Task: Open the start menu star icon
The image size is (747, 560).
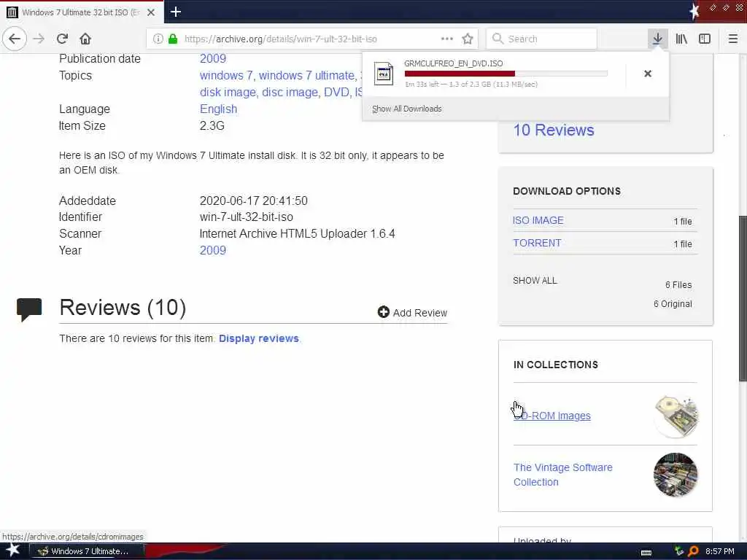Action: point(12,551)
